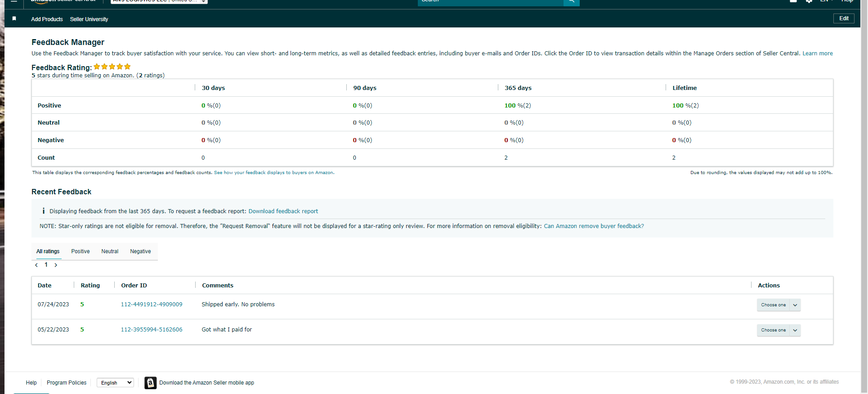
Task: Click the rating 5 for the 05/22/2023 feedback
Action: 82,330
